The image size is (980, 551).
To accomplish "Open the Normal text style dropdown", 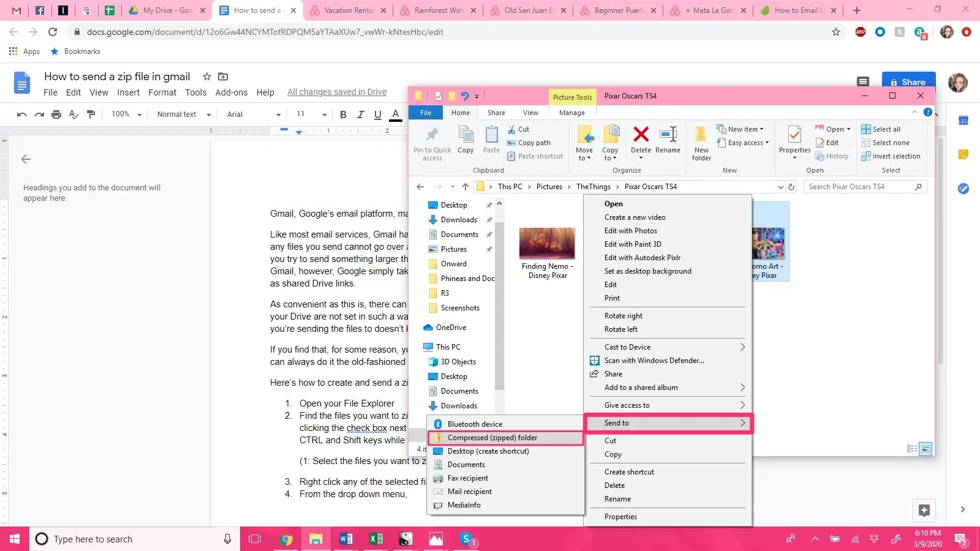I will pos(181,114).
